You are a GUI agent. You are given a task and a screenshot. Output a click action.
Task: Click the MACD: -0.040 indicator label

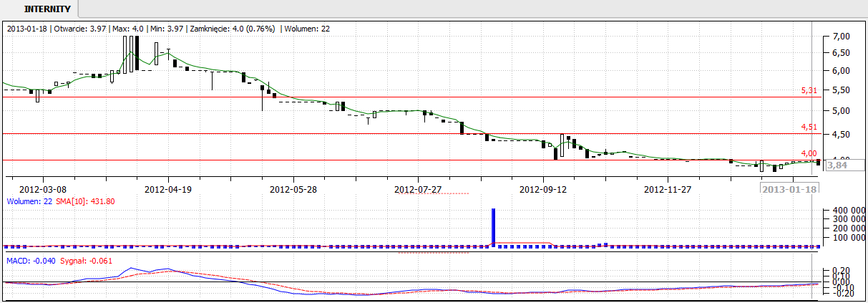click(30, 261)
